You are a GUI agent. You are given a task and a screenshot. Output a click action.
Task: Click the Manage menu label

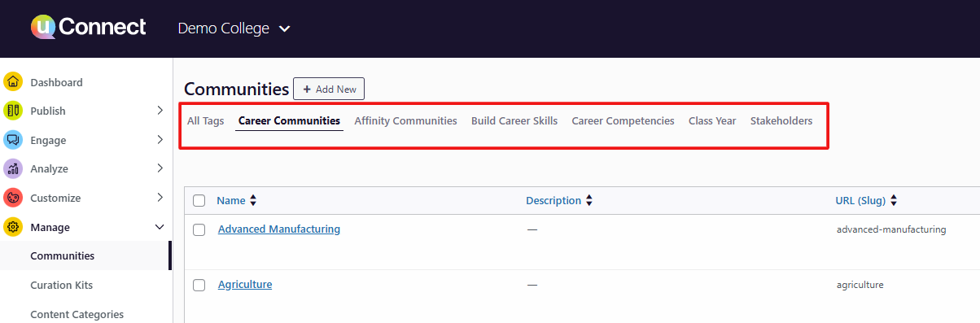[50, 227]
